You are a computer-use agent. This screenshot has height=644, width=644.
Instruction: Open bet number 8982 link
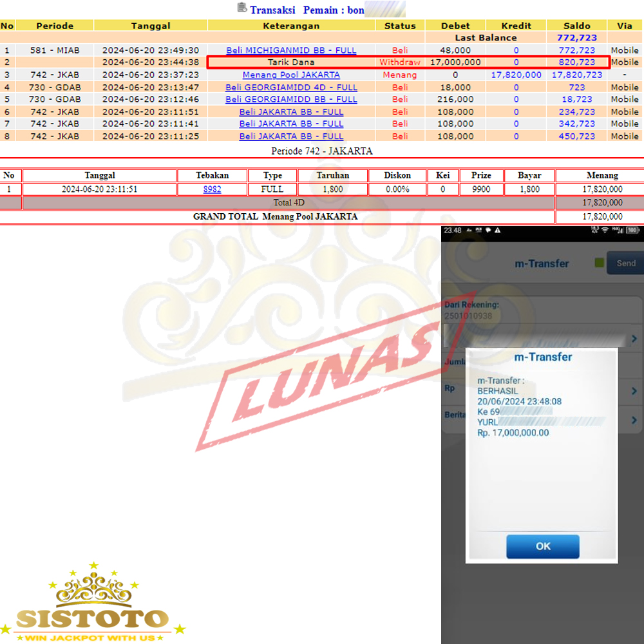212,189
